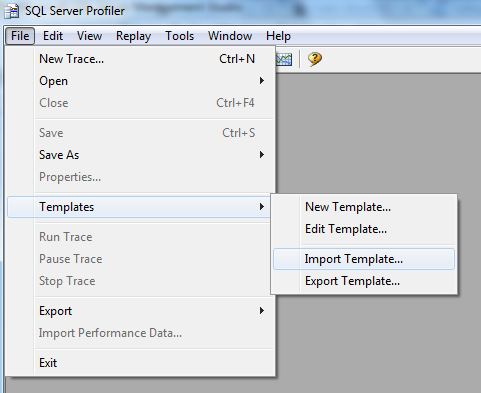Click the greyed Properties... entry
Image resolution: width=481 pixels, height=393 pixels.
coord(140,177)
